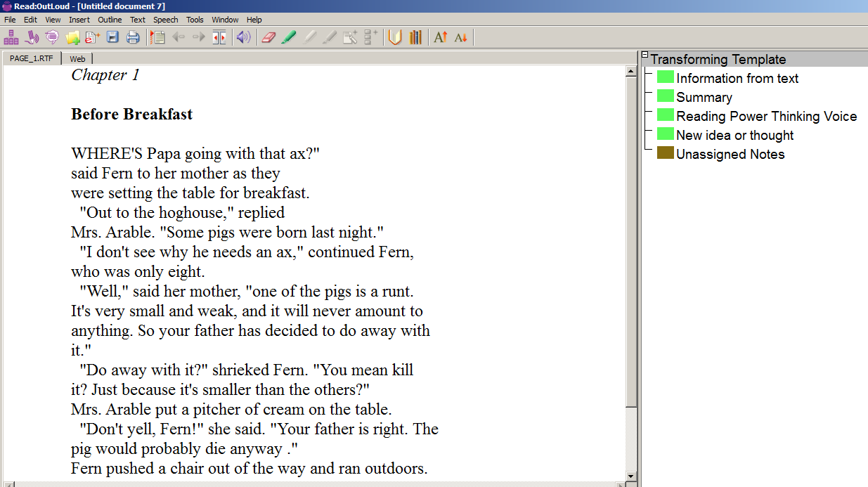The width and height of the screenshot is (868, 487).
Task: Click the purple outline blocks toolbar icon
Action: (x=11, y=37)
